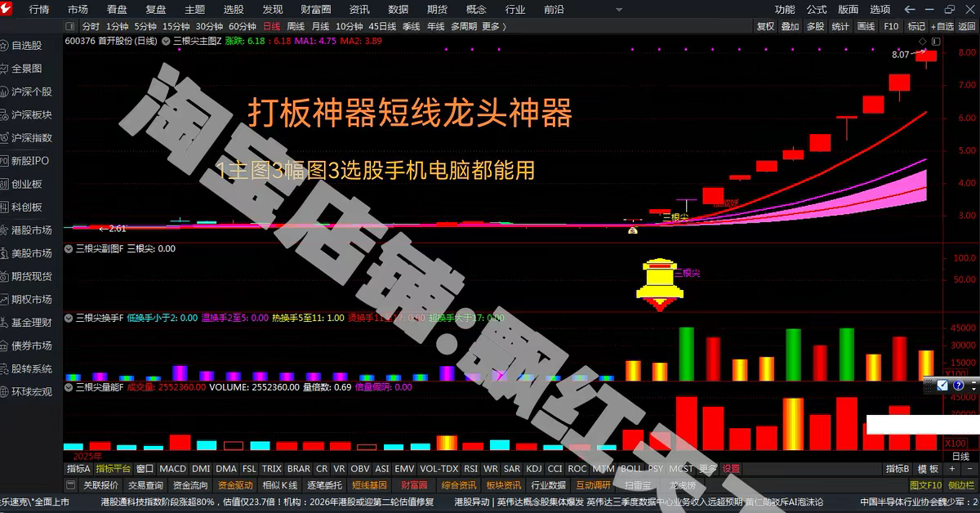Select the KDJ indicator
Viewport: 980px width, 513px height.
coord(534,469)
